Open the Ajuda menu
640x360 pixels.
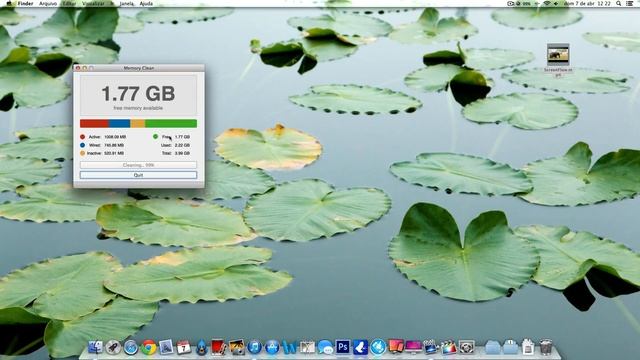click(x=146, y=3)
